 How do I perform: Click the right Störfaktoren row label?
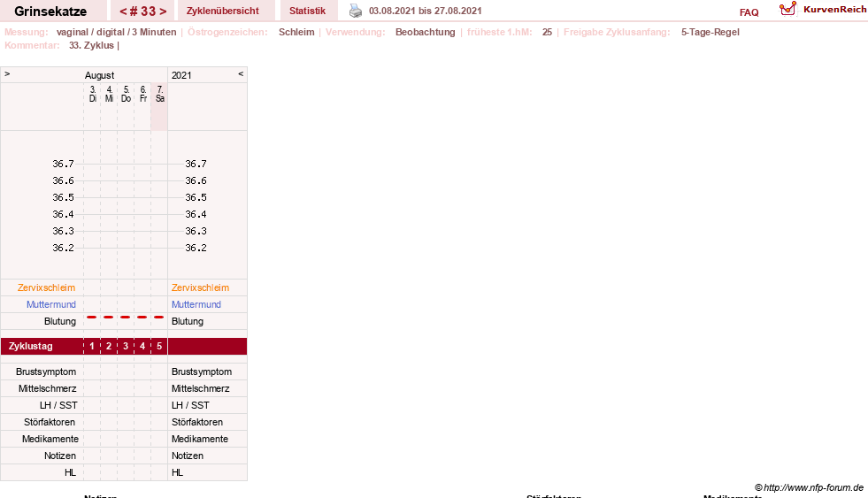click(x=197, y=422)
